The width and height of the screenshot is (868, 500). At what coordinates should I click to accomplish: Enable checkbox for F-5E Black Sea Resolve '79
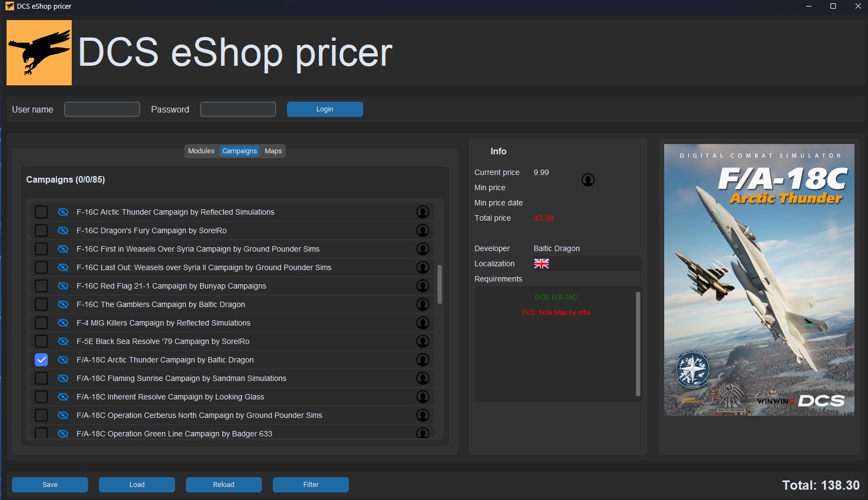click(x=41, y=341)
